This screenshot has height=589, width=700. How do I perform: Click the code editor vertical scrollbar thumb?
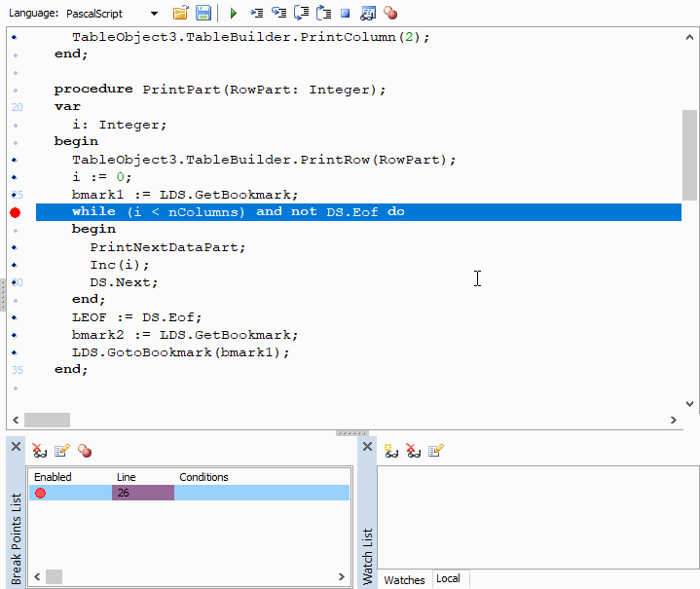[689, 155]
